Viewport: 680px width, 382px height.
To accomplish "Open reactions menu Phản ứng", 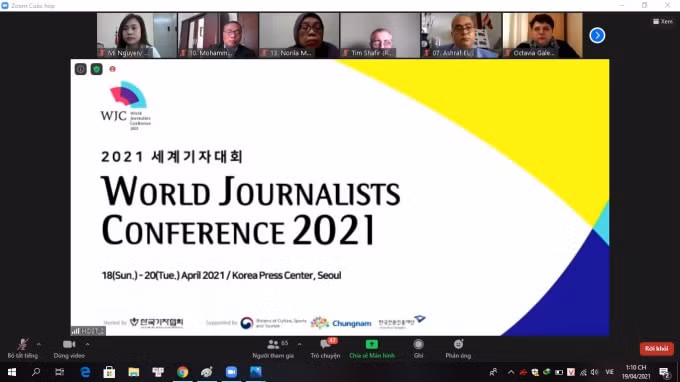I will click(458, 349).
